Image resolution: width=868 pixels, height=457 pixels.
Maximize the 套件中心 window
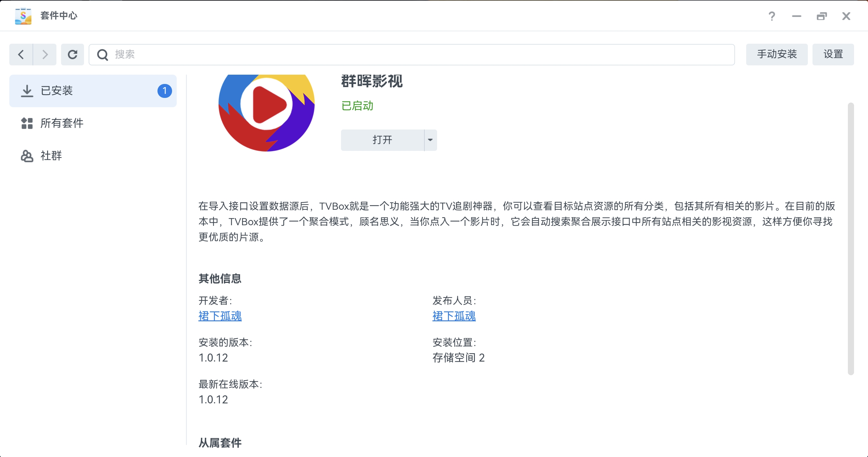point(821,16)
